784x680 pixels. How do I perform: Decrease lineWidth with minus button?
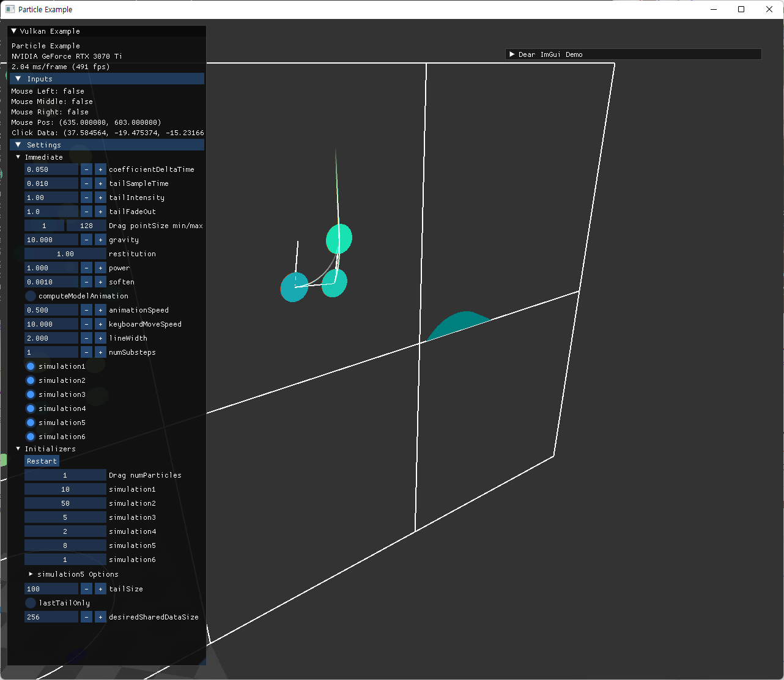pyautogui.click(x=86, y=338)
